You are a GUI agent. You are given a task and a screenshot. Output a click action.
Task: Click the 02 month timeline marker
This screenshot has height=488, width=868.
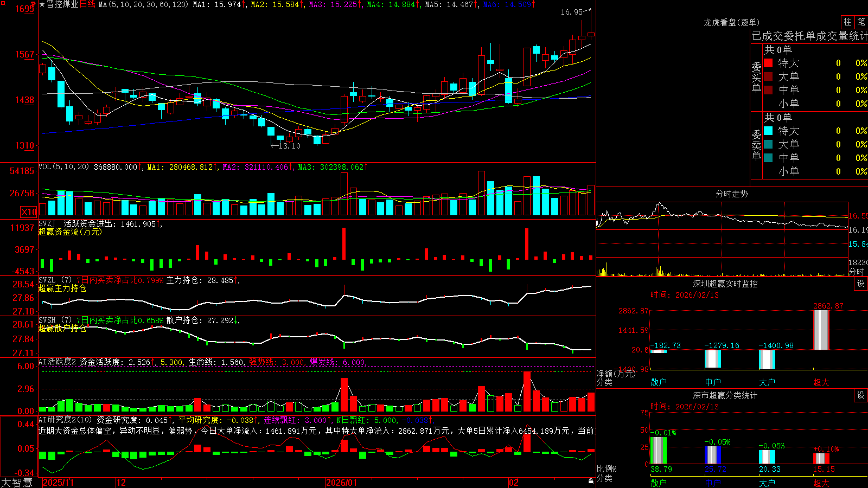pyautogui.click(x=513, y=483)
